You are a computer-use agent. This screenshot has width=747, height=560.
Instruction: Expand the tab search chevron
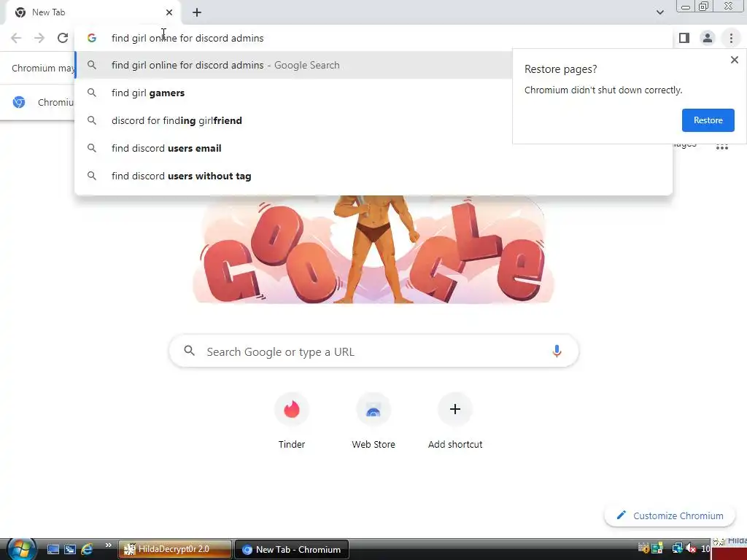coord(659,12)
